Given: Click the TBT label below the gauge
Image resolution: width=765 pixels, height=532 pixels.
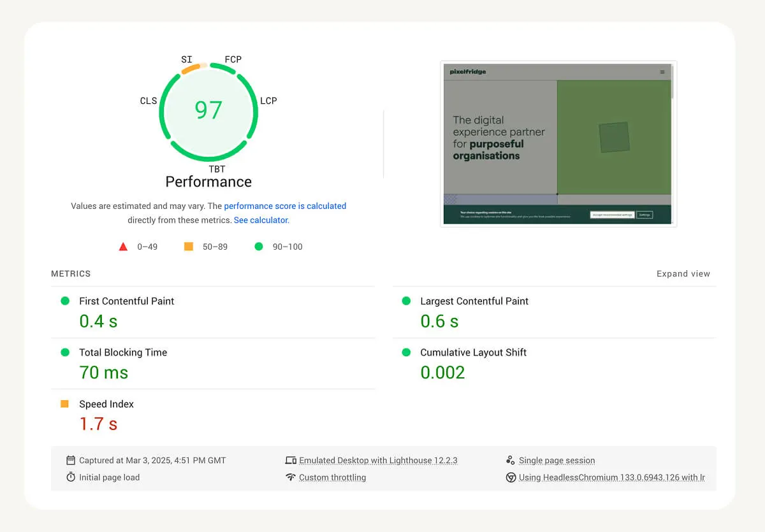Looking at the screenshot, I should pyautogui.click(x=217, y=169).
